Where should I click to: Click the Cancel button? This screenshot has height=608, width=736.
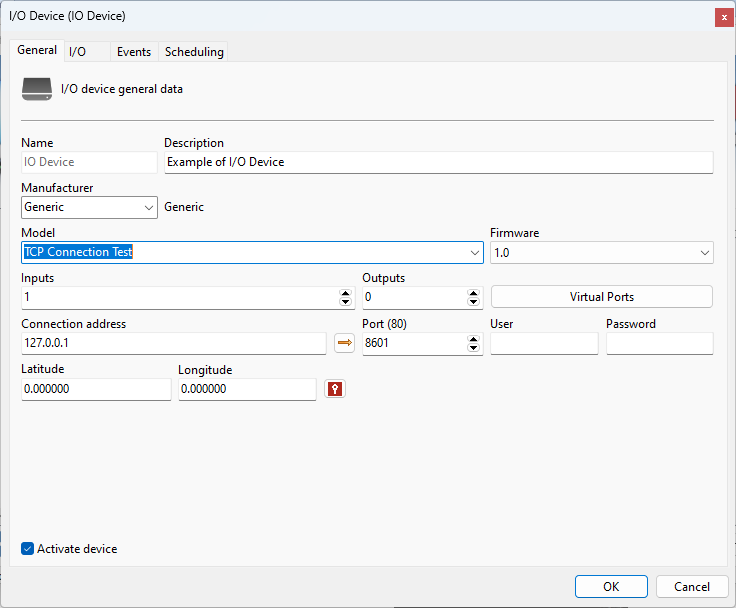tap(692, 586)
